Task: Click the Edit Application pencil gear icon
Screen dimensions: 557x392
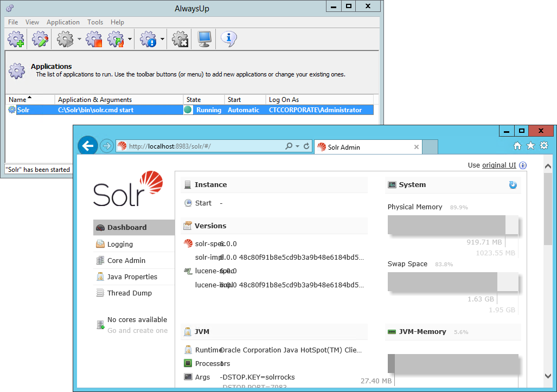Action: coord(40,39)
